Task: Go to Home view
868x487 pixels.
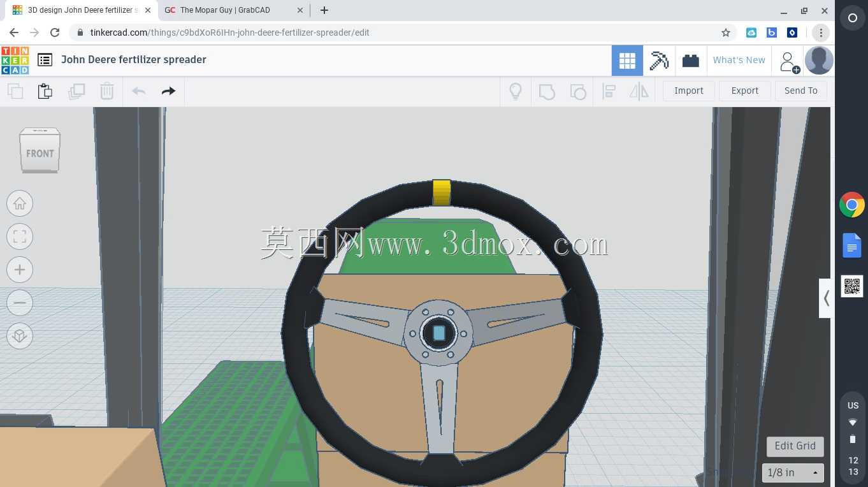Action: point(20,203)
